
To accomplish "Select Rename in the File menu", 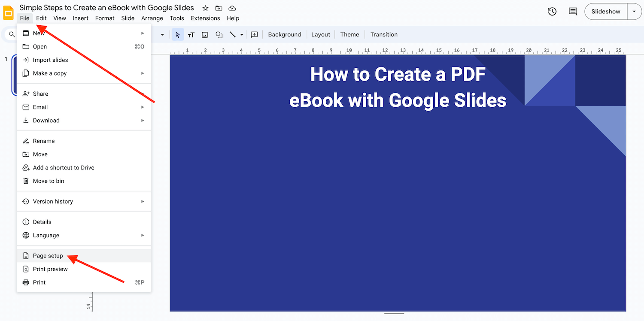I will click(x=84, y=141).
